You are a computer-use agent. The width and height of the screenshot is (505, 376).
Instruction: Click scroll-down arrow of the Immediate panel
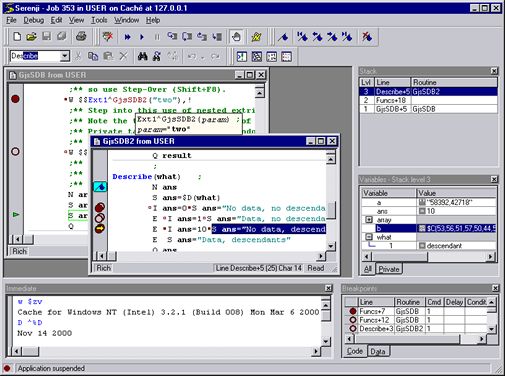point(326,342)
